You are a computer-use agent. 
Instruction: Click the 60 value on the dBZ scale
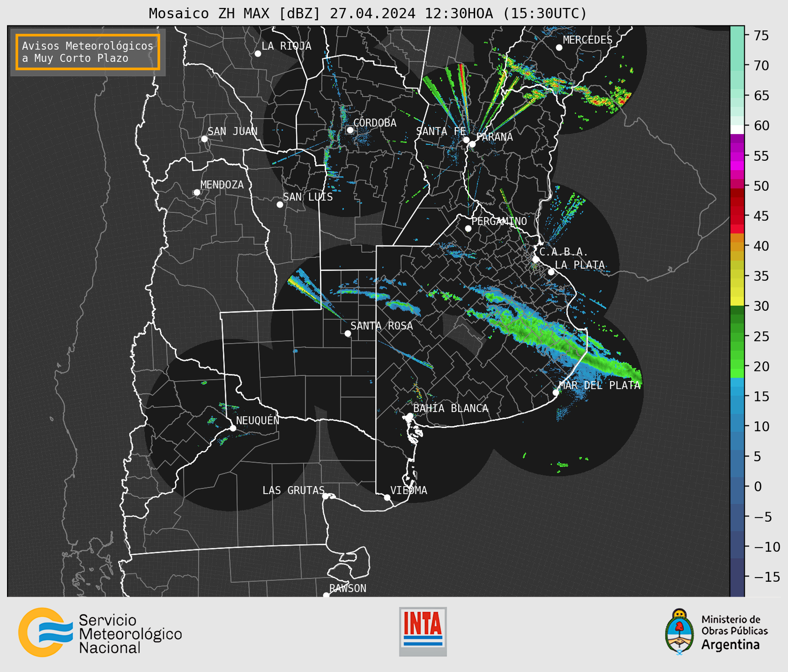click(x=761, y=126)
